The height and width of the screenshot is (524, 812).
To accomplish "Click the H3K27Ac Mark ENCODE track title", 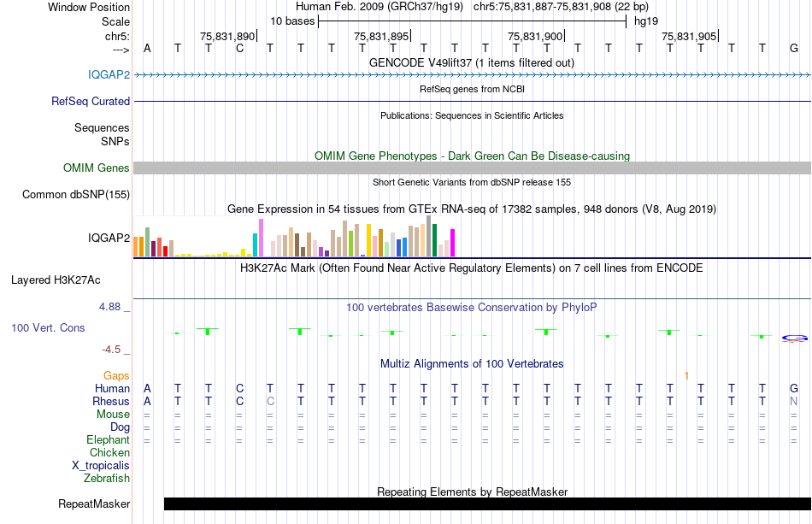I will coord(472,268).
